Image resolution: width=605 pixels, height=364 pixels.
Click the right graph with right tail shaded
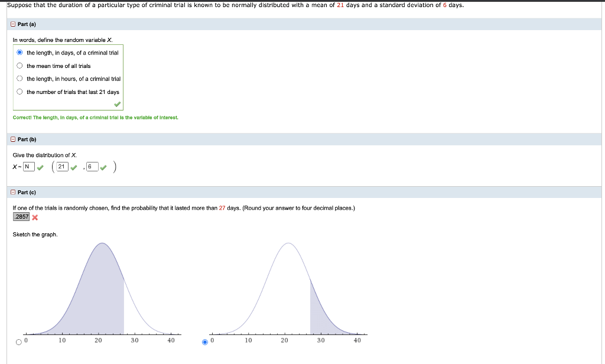tap(288, 293)
